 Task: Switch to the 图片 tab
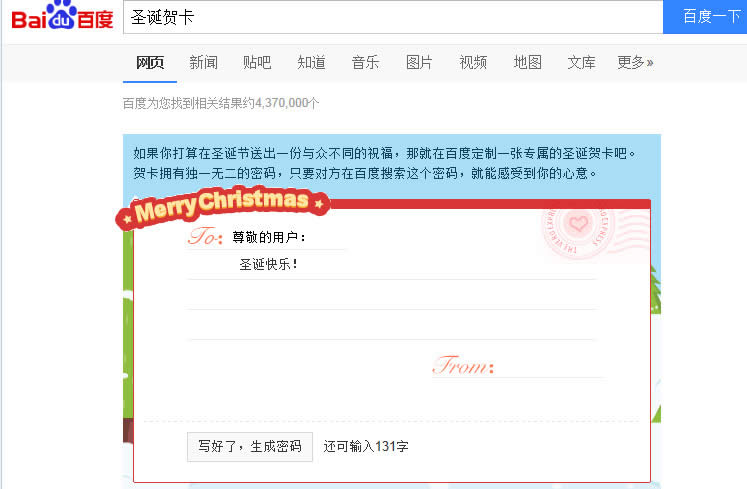pos(419,62)
